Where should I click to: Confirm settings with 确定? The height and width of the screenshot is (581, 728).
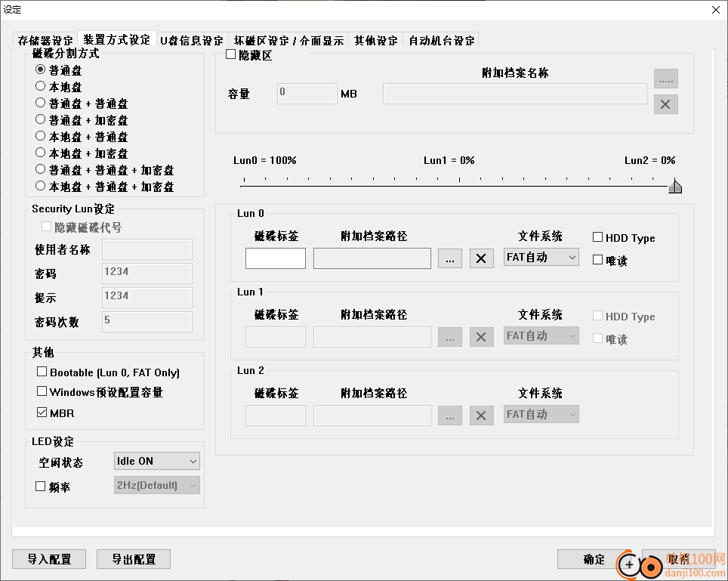click(x=594, y=559)
